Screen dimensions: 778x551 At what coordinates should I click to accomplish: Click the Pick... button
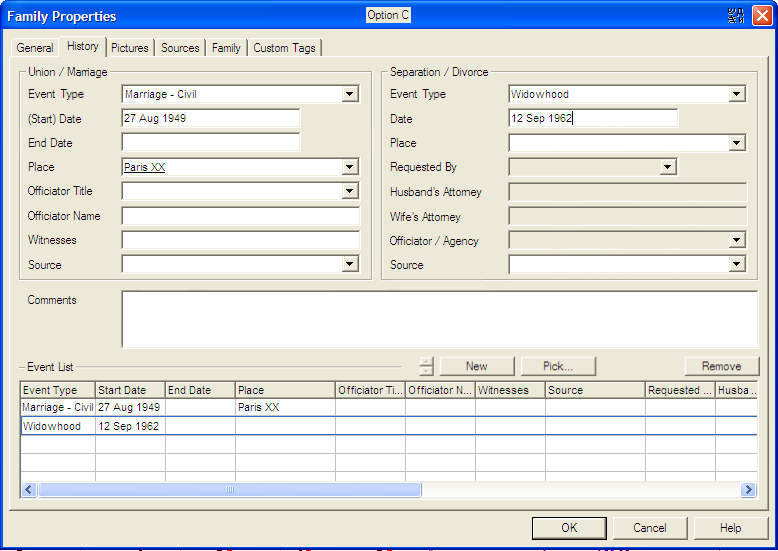(557, 366)
